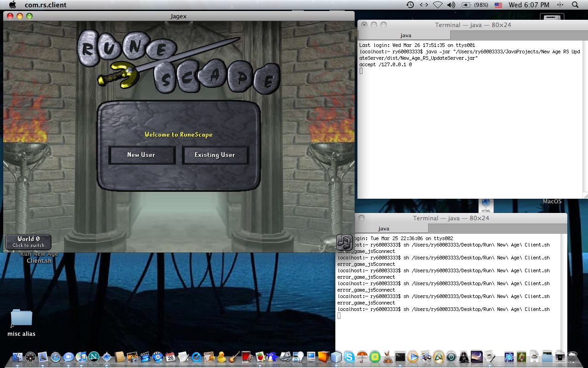Open the orange play-button app in the Dock
The height and width of the screenshot is (368, 588).
coord(413,357)
